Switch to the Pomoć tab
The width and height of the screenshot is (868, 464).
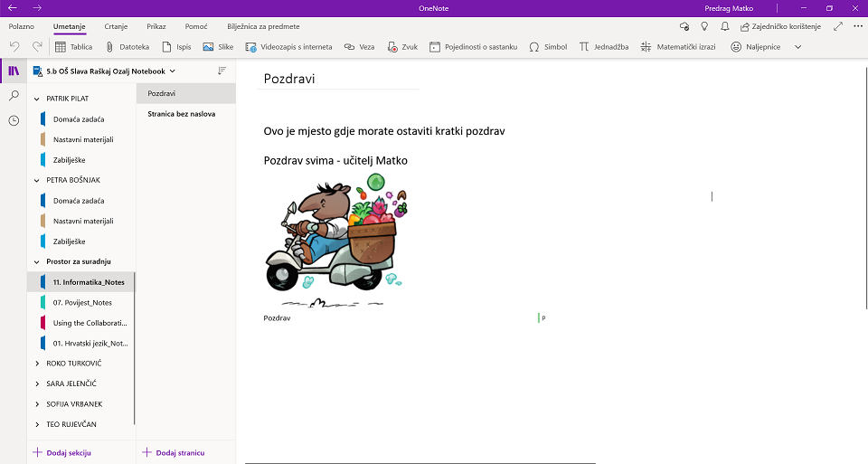coord(196,26)
